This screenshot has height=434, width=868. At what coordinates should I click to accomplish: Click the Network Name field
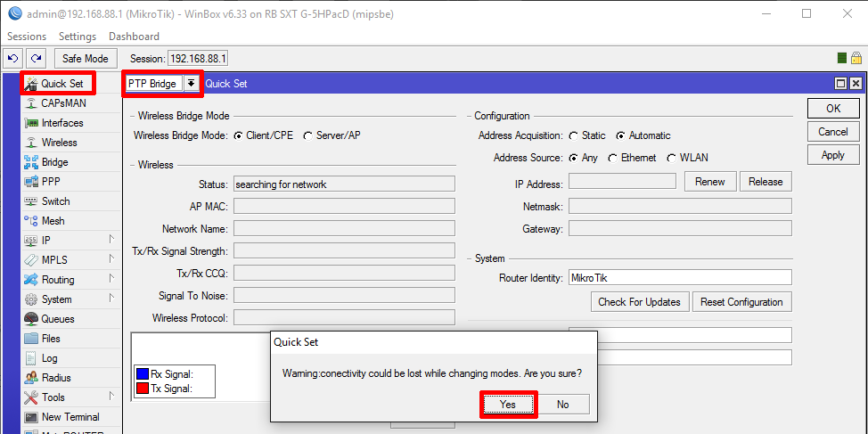344,228
